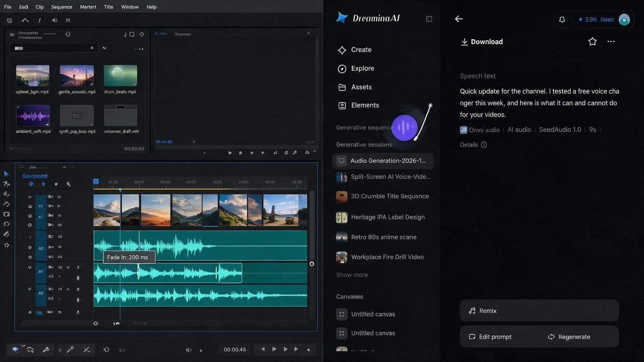Click the Regenerate button
This screenshot has height=362, width=644.
coord(569,337)
